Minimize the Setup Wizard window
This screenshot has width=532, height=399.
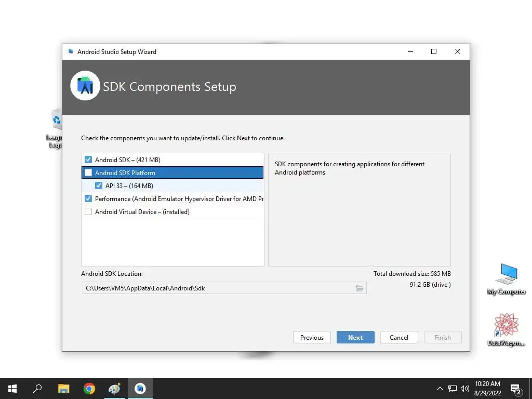pyautogui.click(x=410, y=51)
